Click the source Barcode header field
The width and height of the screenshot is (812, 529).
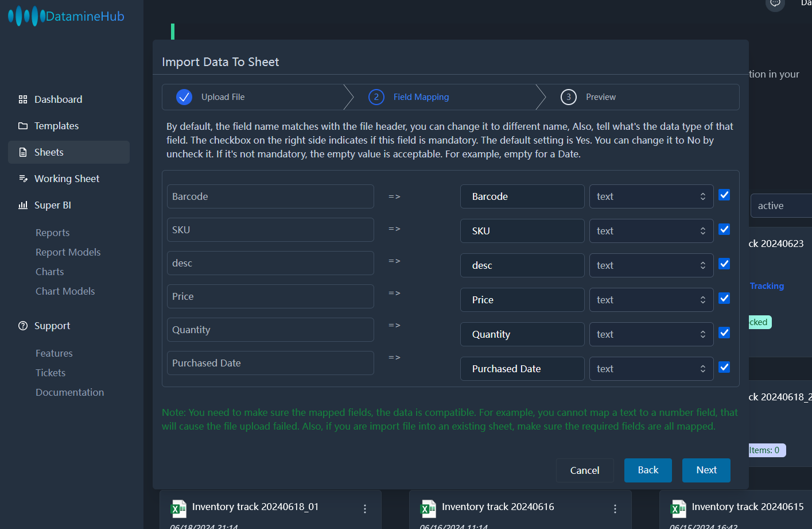coord(270,196)
